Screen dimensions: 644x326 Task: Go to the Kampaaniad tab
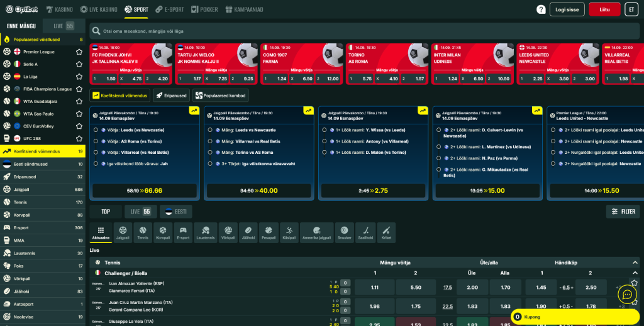[245, 9]
